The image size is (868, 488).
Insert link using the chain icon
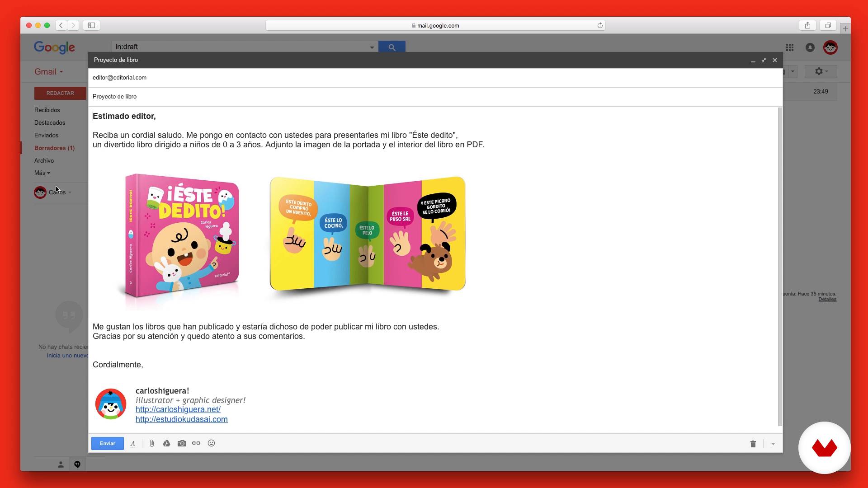196,443
